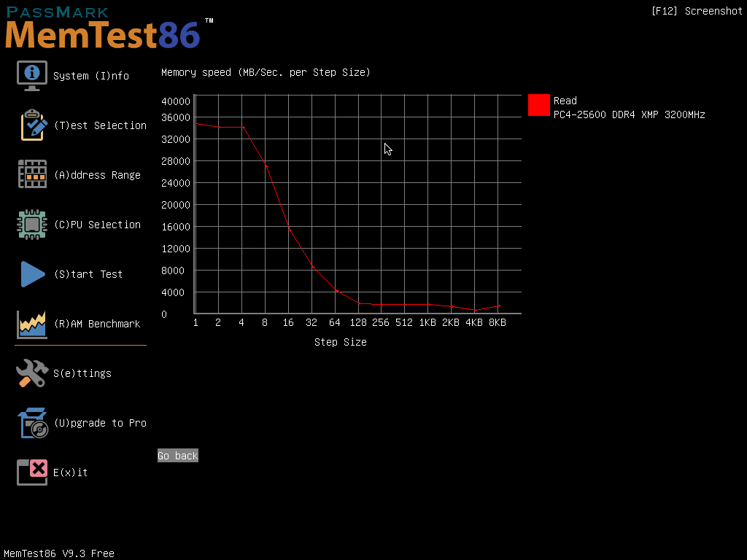Click the Step Size axis label
Screen dimensions: 747x560
(340, 342)
